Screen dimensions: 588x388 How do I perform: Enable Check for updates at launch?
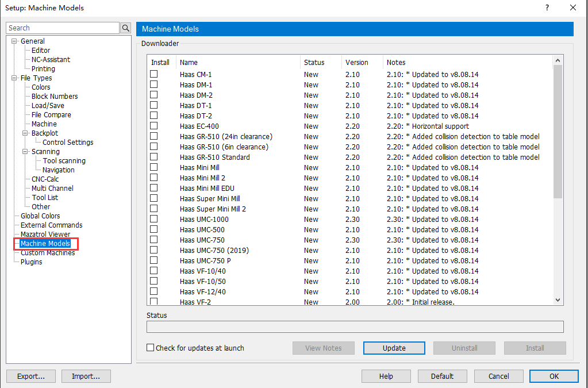pyautogui.click(x=151, y=348)
